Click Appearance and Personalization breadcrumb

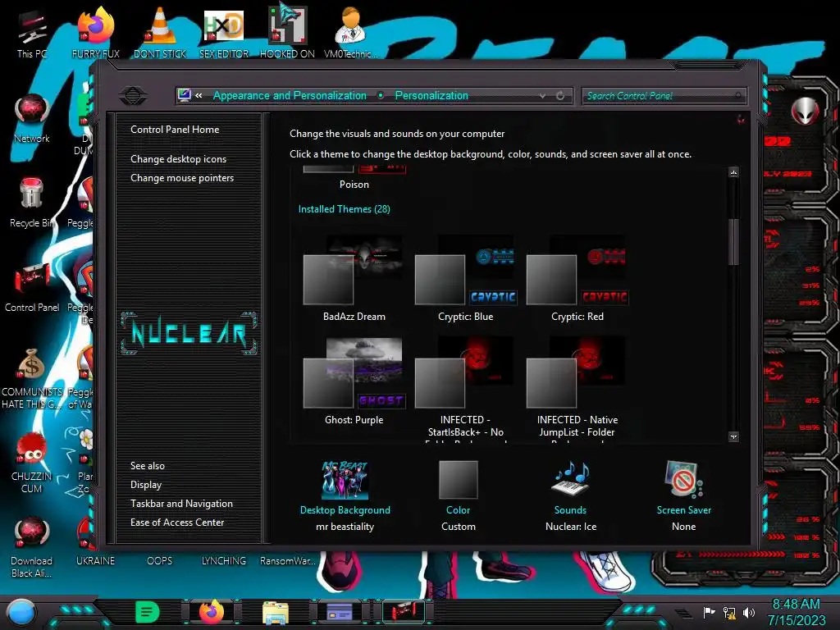click(x=290, y=95)
